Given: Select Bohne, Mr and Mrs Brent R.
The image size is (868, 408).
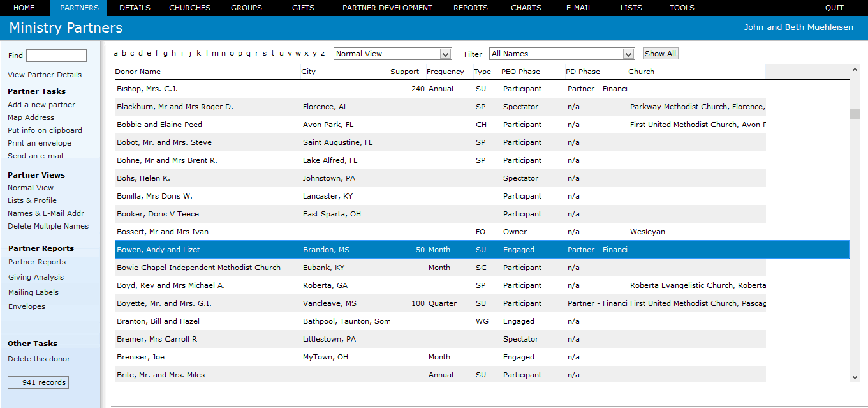Looking at the screenshot, I should 440,160.
